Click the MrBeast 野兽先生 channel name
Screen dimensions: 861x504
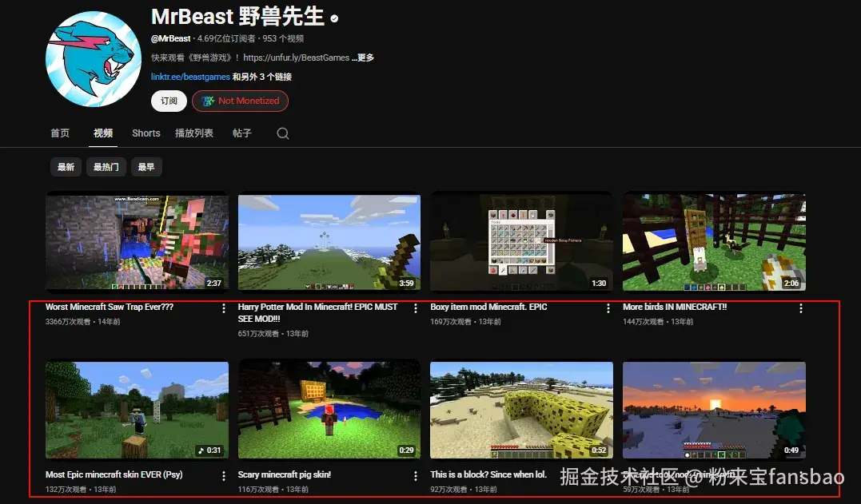(237, 17)
